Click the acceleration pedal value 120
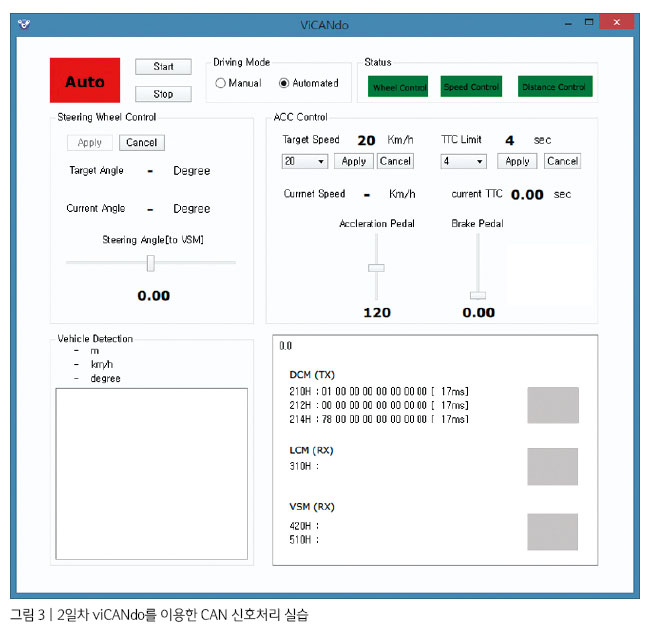Viewport: 656px width, 634px height. (x=377, y=313)
